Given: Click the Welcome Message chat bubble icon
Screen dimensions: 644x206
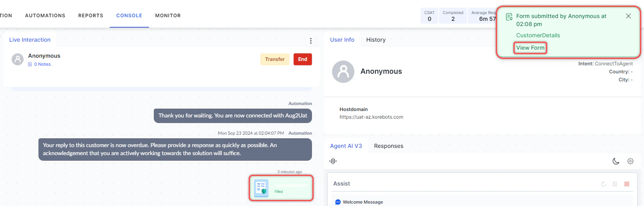Looking at the screenshot, I should 338,202.
